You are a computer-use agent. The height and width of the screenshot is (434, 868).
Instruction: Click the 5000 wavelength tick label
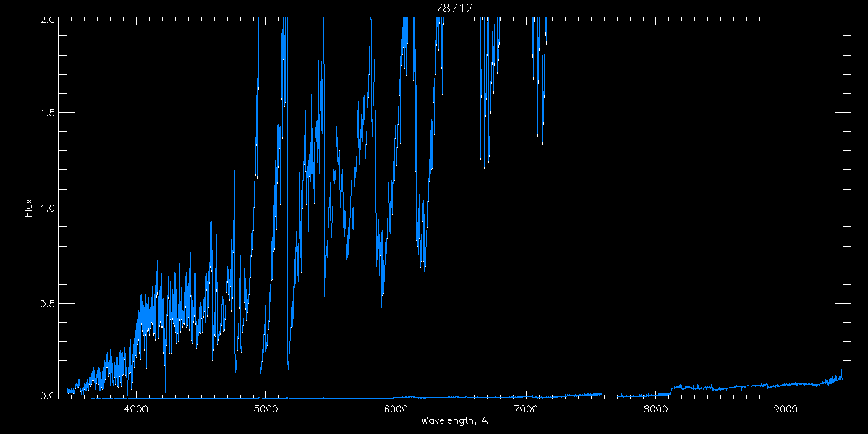(265, 409)
